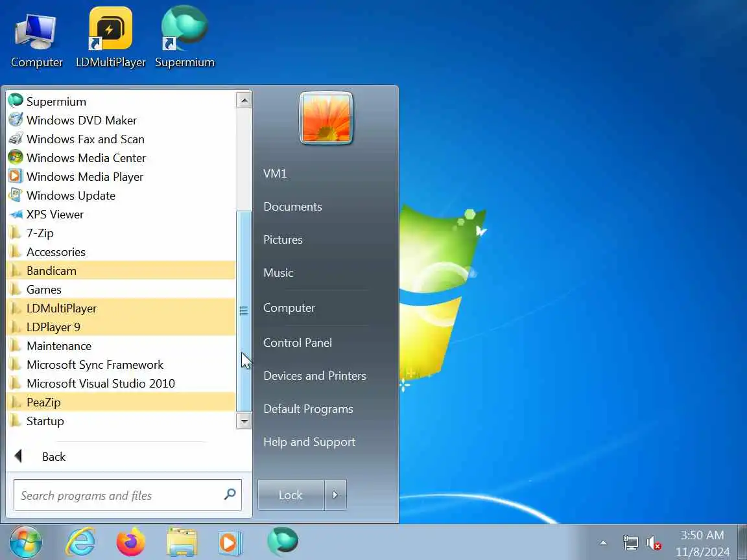Open Music from the Start menu
Screen dimensions: 747x560
point(278,272)
